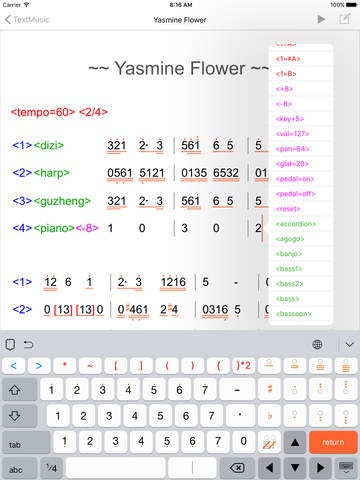The image size is (360, 480).
Task: Tap the clipboard paste icon above keyboard
Action: [10, 344]
